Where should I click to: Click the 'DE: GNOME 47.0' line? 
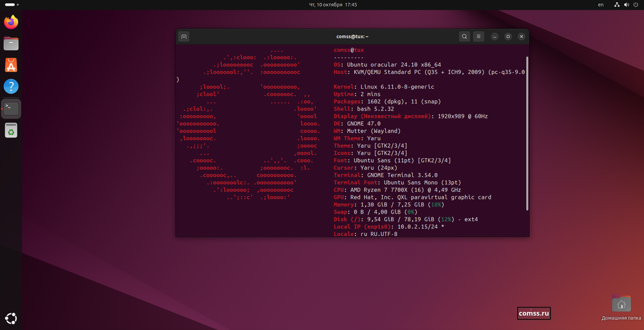tap(357, 124)
